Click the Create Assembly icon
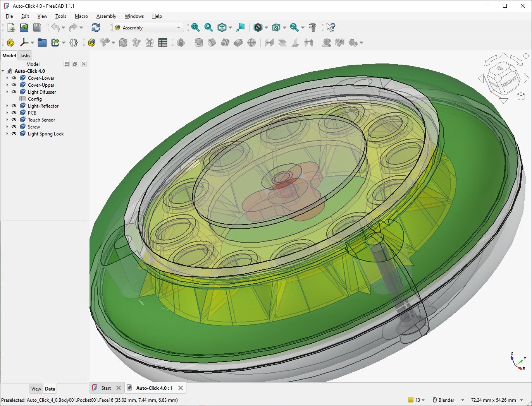 (x=92, y=43)
